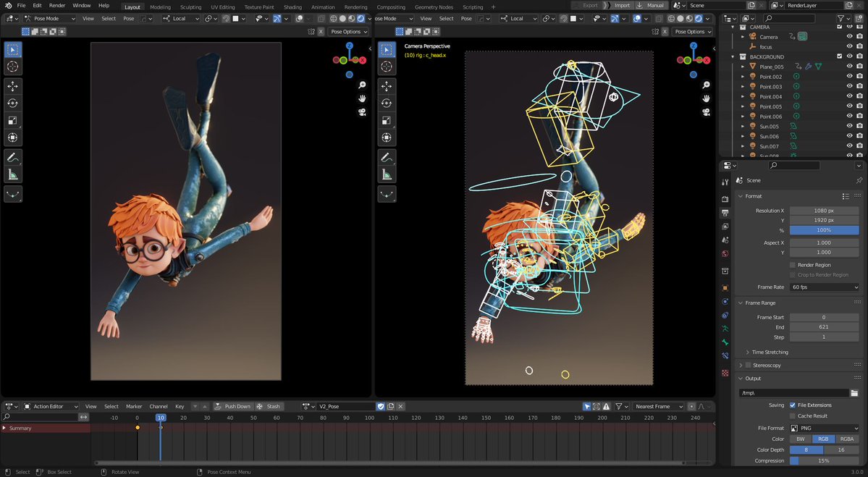The width and height of the screenshot is (868, 477).
Task: Activate the Move tool in the left toolbar
Action: 12,85
